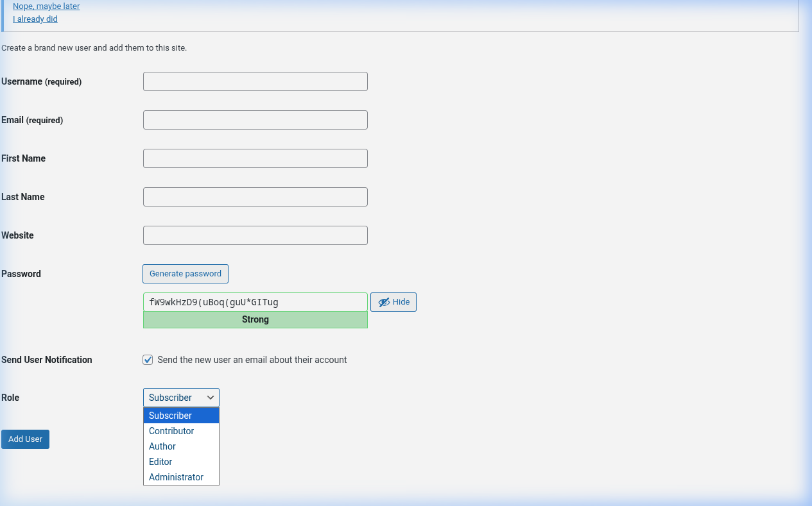Select Editor from the role options
This screenshot has width=812, height=506.
pyautogui.click(x=160, y=461)
